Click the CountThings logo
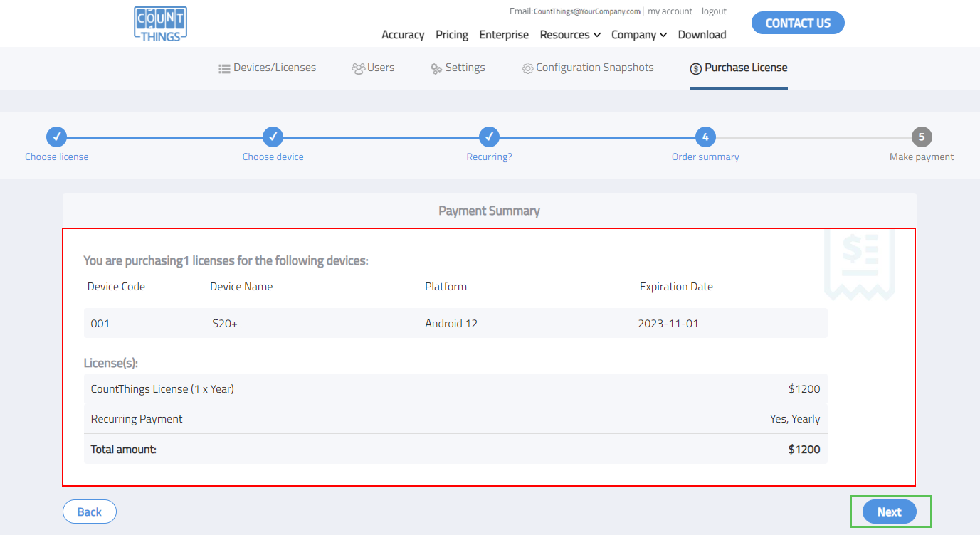Viewport: 980px width, 535px height. tap(160, 23)
